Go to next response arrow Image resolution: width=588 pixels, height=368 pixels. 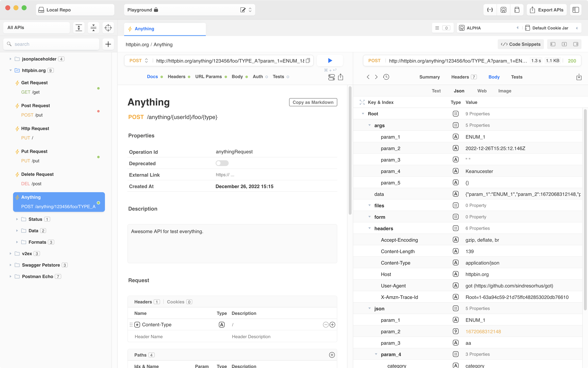point(376,77)
